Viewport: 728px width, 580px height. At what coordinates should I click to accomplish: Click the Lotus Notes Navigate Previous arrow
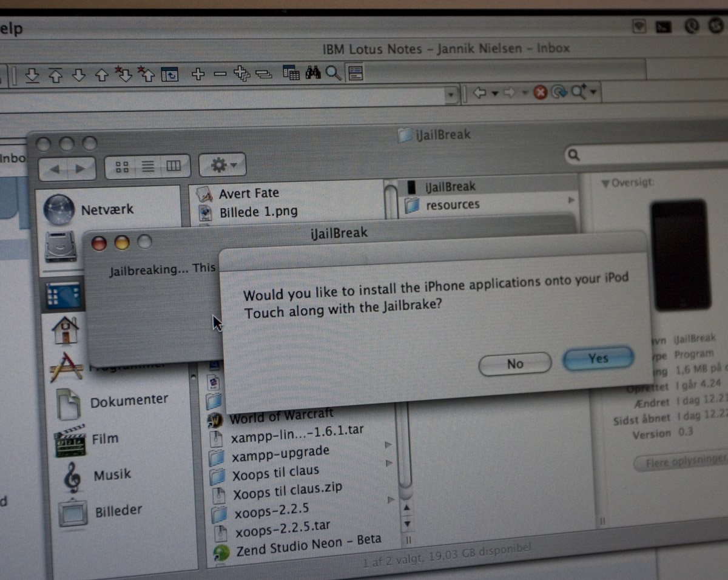pos(101,75)
